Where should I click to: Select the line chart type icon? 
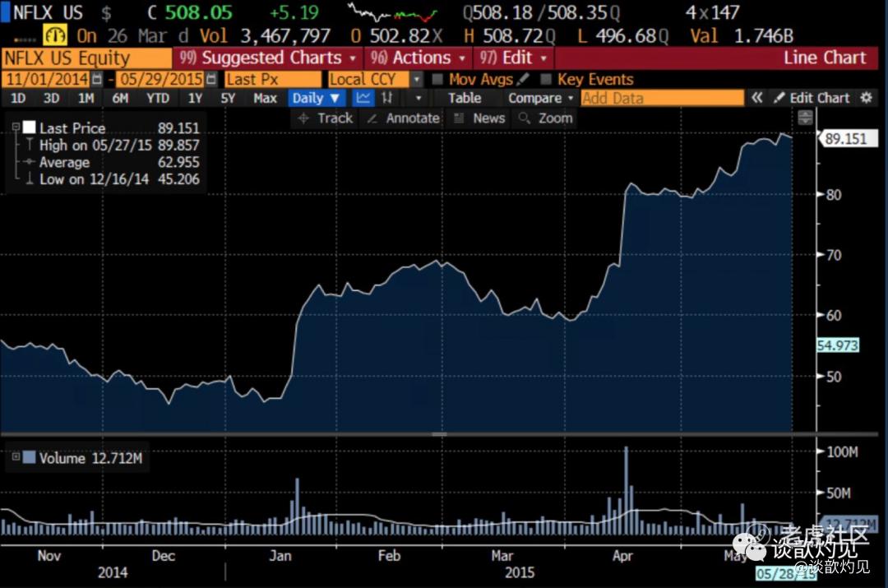[363, 97]
